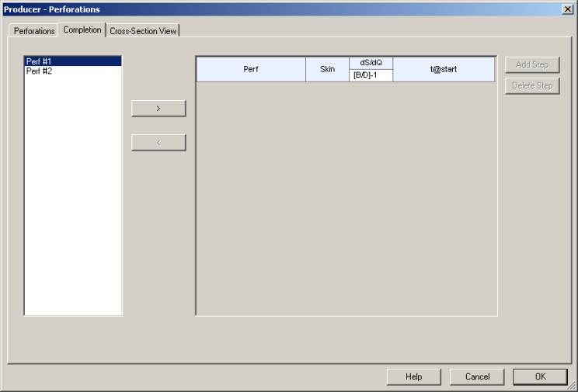Click the [B/D]-1 unit cell
578x392 pixels.
coord(371,75)
